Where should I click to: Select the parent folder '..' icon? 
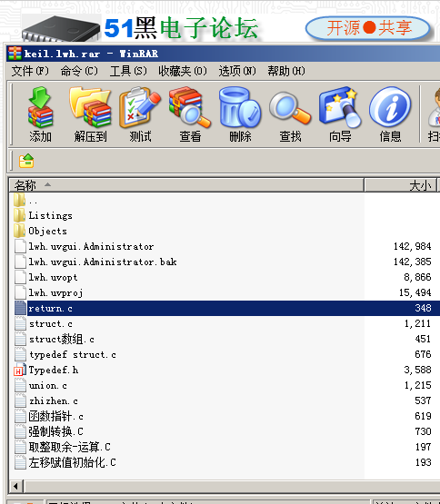click(20, 200)
